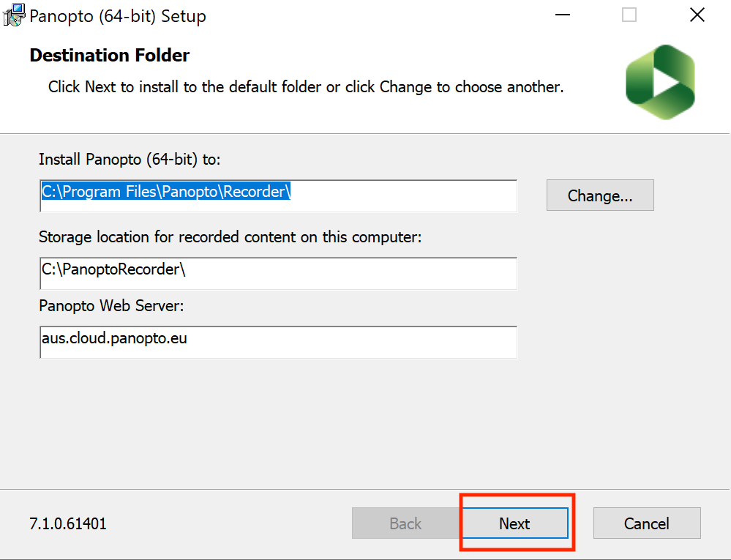Click the grayed-out maximize box

point(629,15)
